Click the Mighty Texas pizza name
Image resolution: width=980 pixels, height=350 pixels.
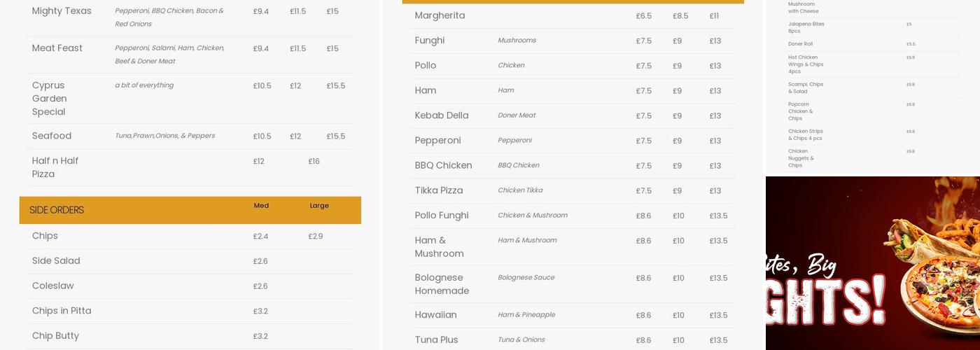62,11
